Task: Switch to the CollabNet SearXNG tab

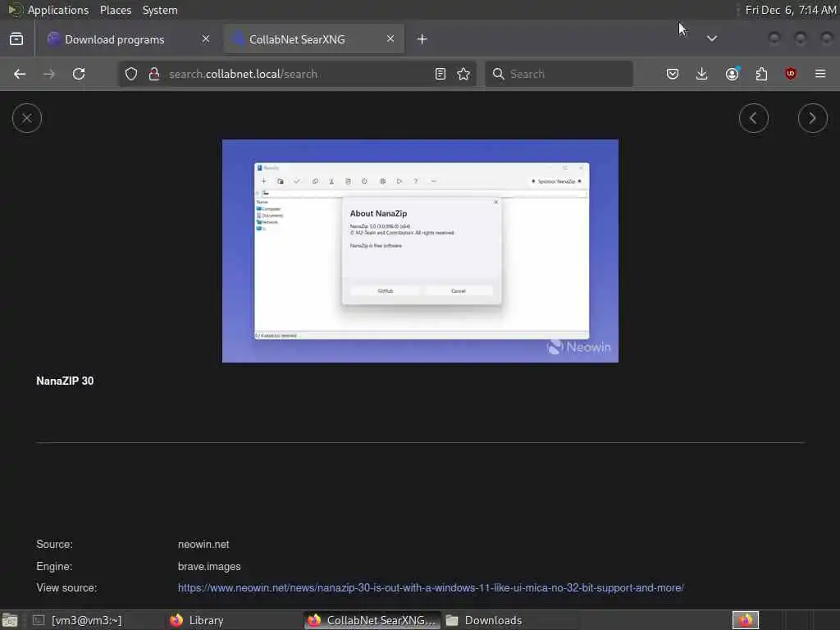Action: click(x=314, y=39)
